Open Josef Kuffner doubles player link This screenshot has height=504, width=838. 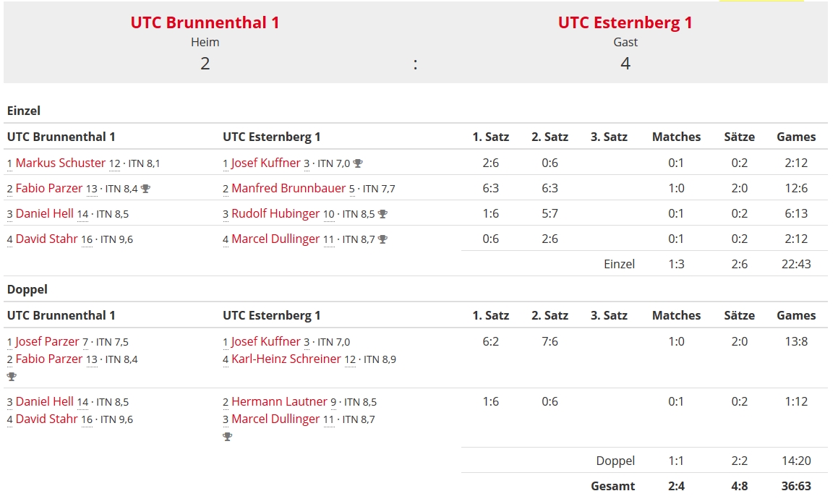265,341
